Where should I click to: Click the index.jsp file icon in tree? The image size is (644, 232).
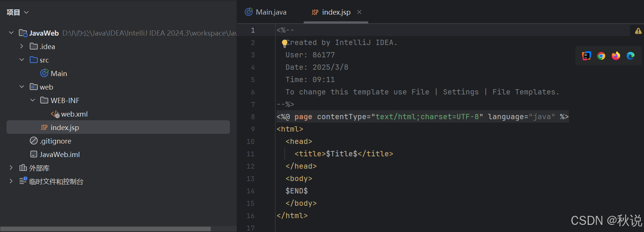tap(44, 127)
